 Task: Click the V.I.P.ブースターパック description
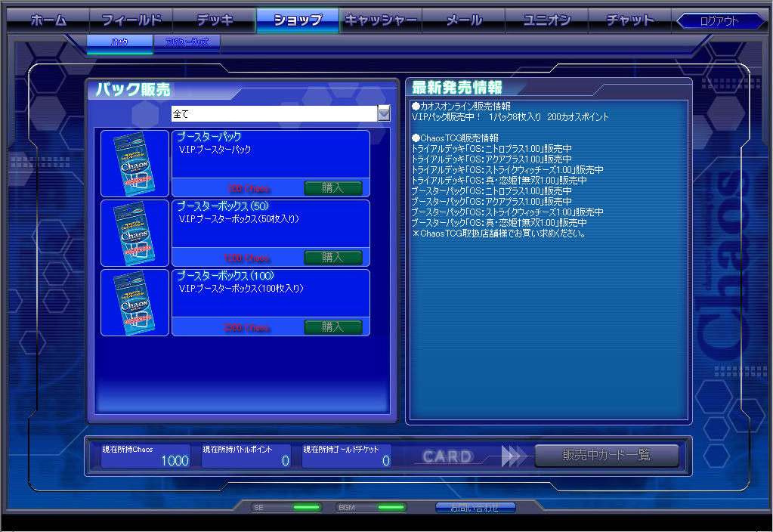215,150
